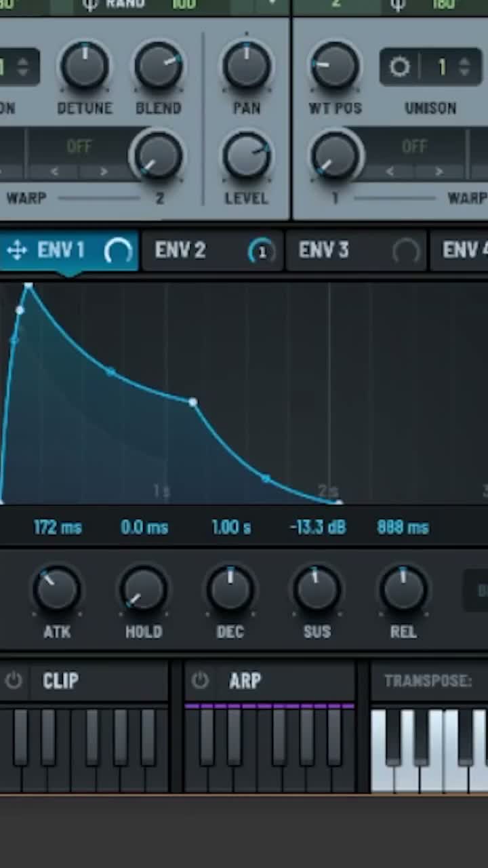Screen dimensions: 488x868
Task: Click the DEC envelope knob
Action: click(x=230, y=589)
